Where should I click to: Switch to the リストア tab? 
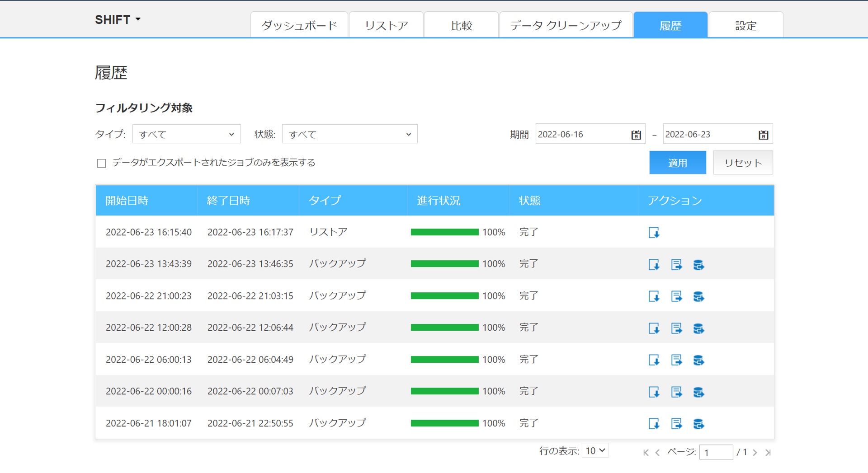pyautogui.click(x=387, y=25)
